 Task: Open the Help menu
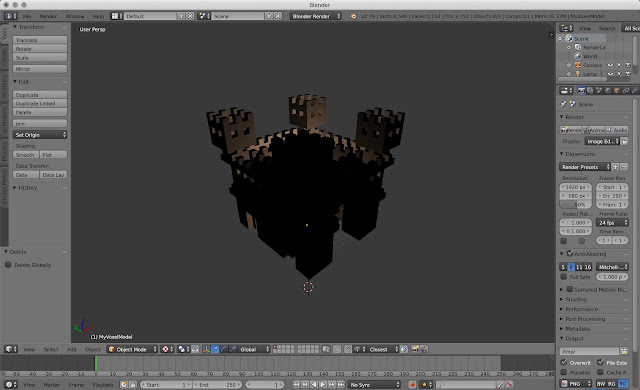pos(98,16)
